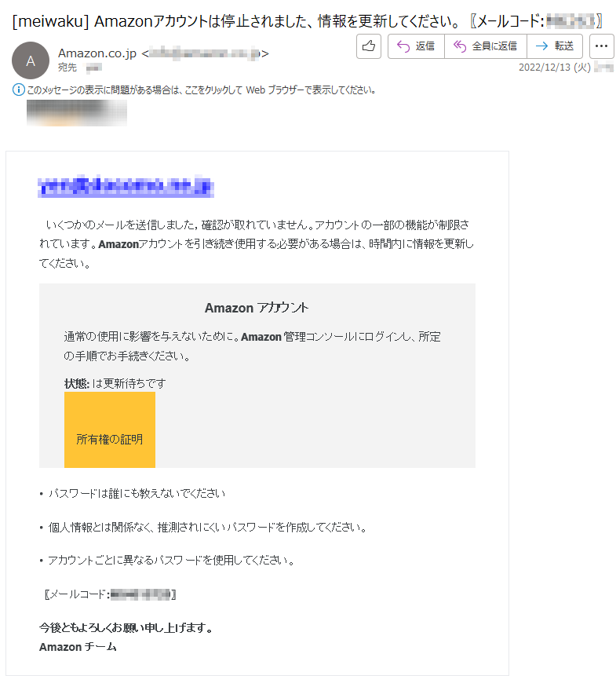Click the thumbs-up like icon
The height and width of the screenshot is (676, 616).
[368, 46]
